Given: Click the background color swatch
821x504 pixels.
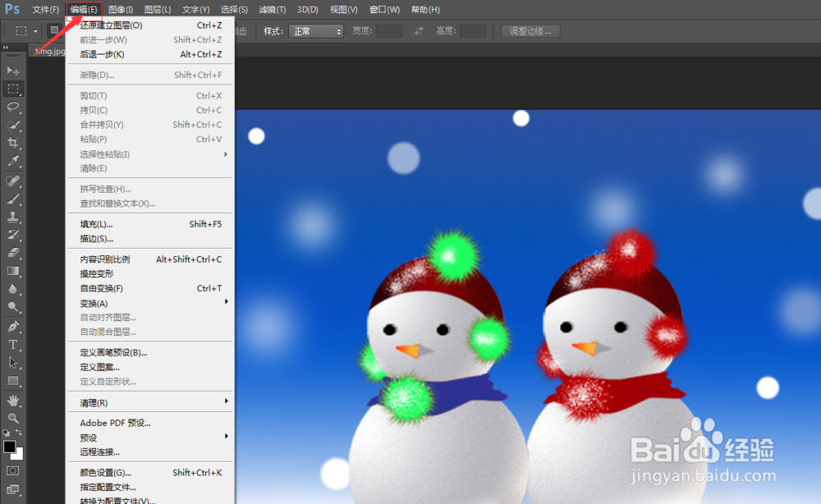Looking at the screenshot, I should coord(19,456).
